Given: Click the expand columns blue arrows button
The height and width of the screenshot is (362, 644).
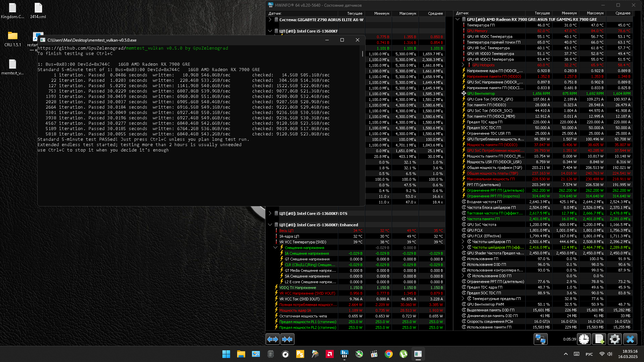Looking at the screenshot, I should click(x=273, y=339).
